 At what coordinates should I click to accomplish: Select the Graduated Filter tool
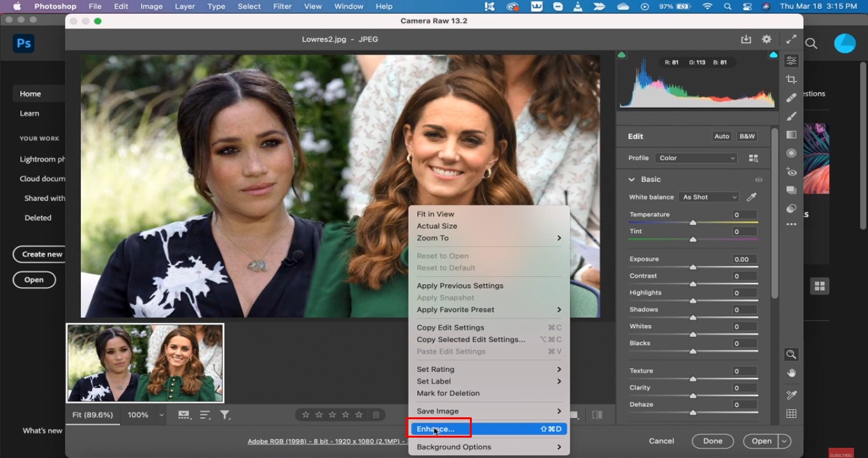click(x=791, y=134)
